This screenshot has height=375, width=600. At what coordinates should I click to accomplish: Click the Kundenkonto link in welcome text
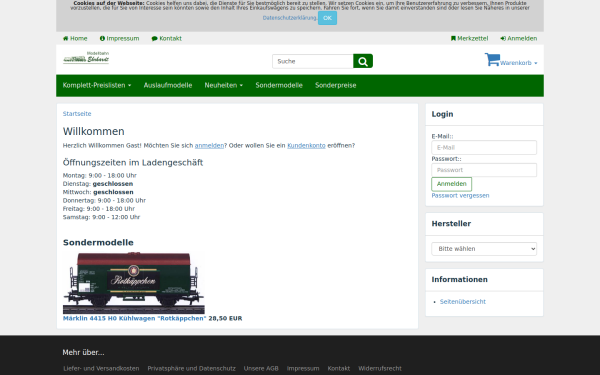click(x=306, y=145)
